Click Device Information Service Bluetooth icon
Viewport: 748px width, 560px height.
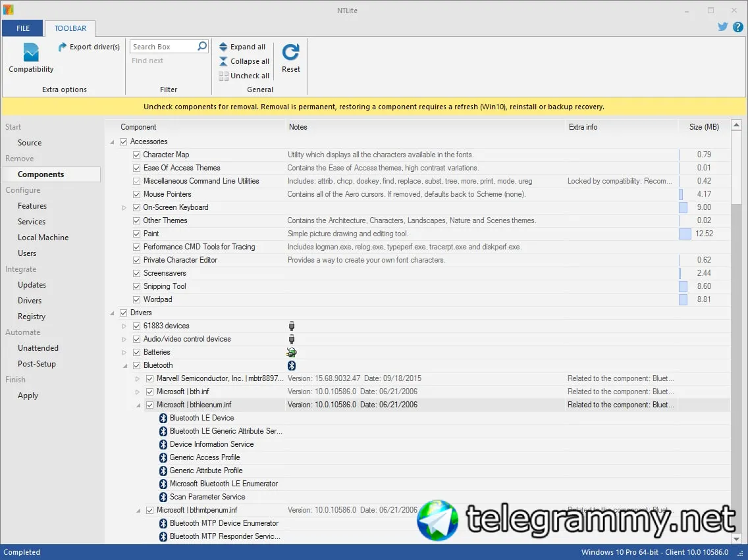point(163,444)
